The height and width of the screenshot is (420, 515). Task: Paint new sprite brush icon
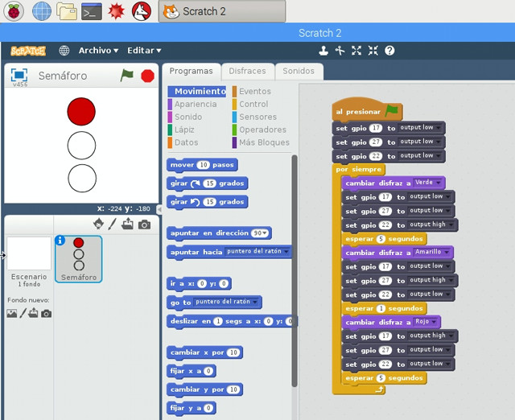click(x=113, y=224)
